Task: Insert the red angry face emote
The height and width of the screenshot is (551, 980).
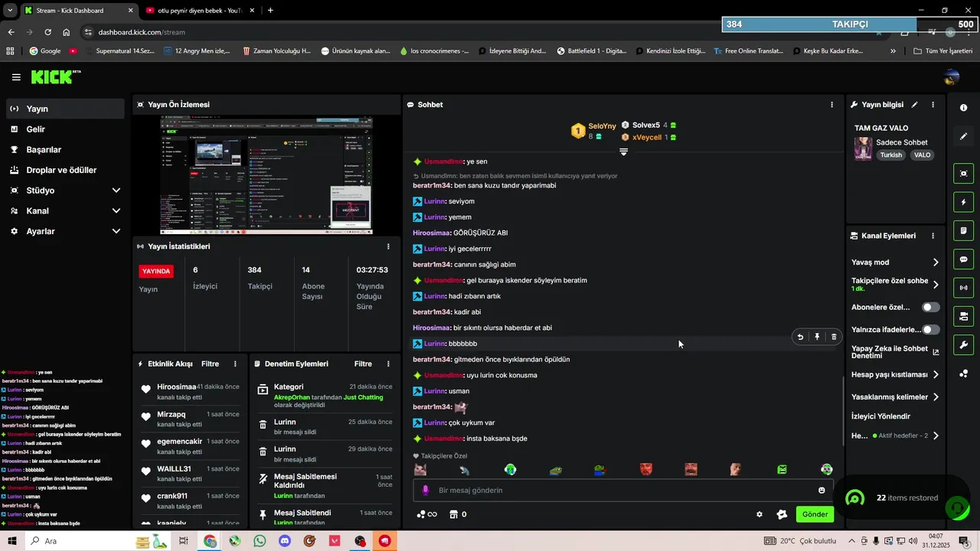Action: click(x=646, y=470)
